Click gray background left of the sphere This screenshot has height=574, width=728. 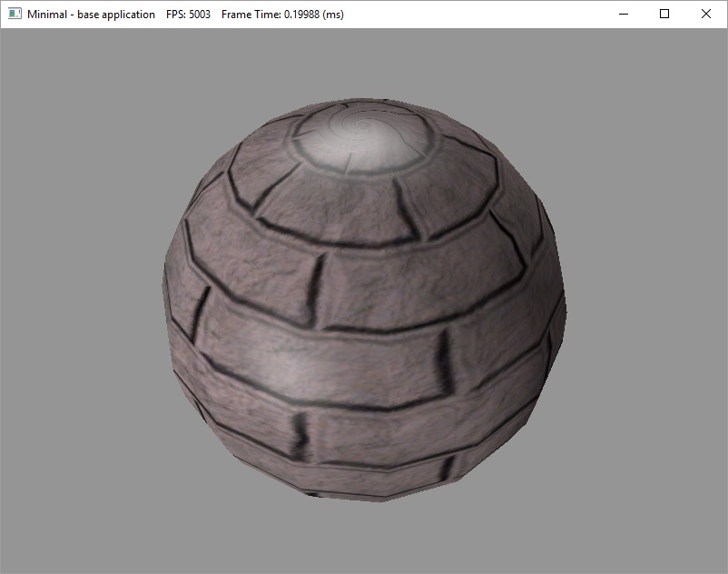click(x=82, y=300)
